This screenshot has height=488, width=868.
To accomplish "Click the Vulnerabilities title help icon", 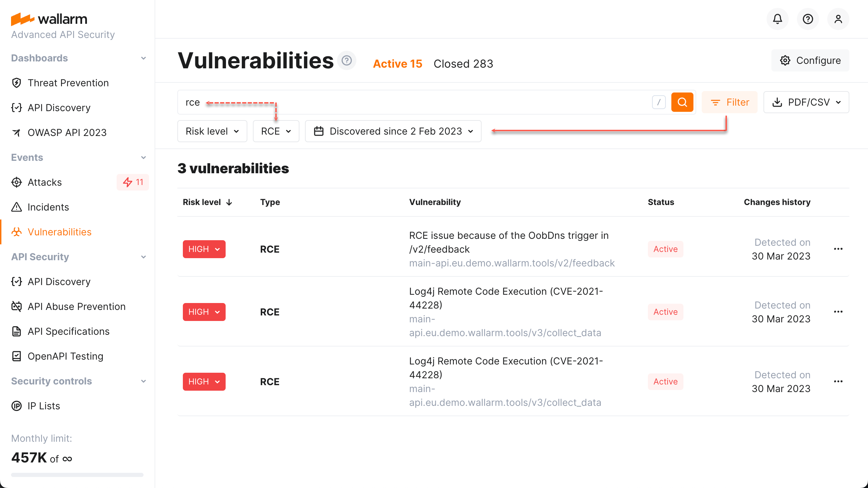I will pyautogui.click(x=346, y=61).
